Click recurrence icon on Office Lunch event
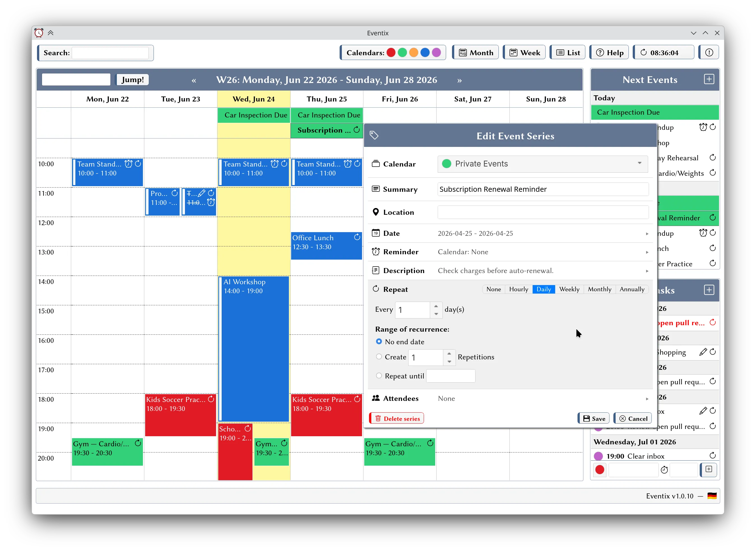The height and width of the screenshot is (552, 756). [357, 237]
